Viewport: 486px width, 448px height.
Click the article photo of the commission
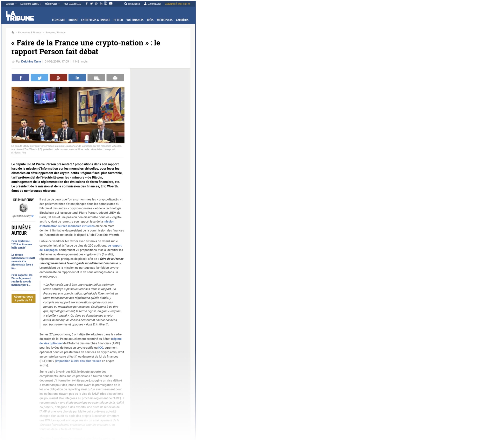point(68,115)
